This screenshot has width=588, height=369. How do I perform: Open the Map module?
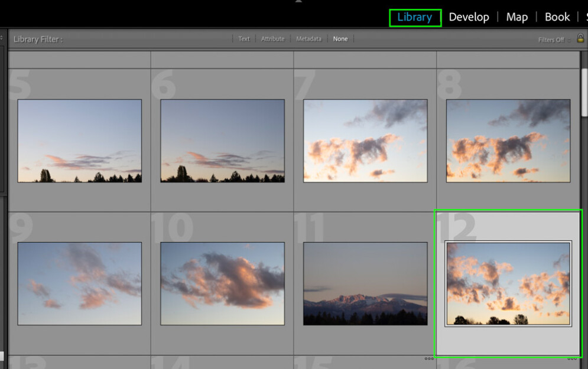[x=516, y=17]
